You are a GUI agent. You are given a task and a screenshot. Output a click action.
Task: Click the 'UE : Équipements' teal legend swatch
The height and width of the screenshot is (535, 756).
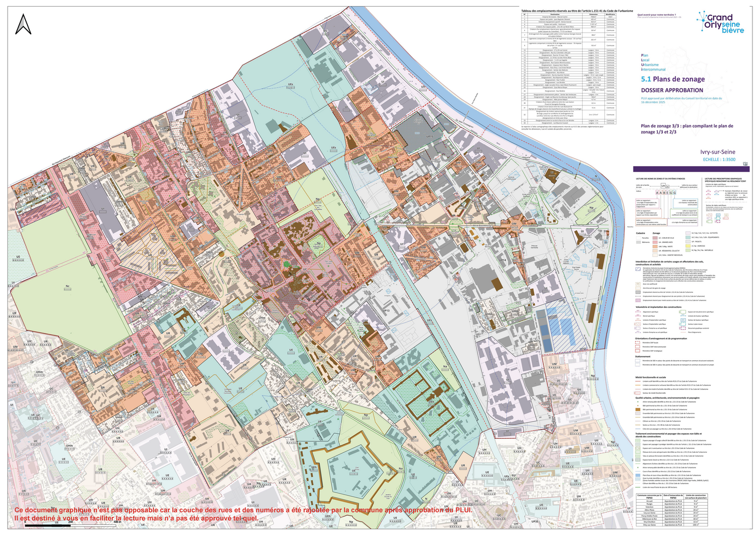click(x=688, y=237)
